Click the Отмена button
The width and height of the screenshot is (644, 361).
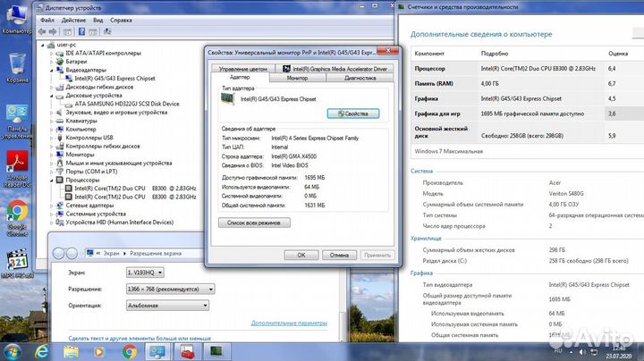tap(339, 256)
